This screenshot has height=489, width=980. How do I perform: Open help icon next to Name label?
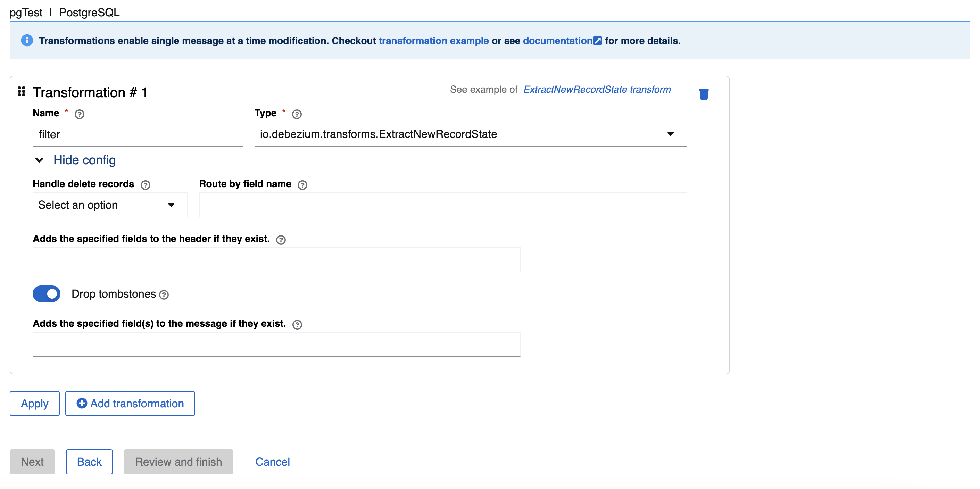[79, 114]
